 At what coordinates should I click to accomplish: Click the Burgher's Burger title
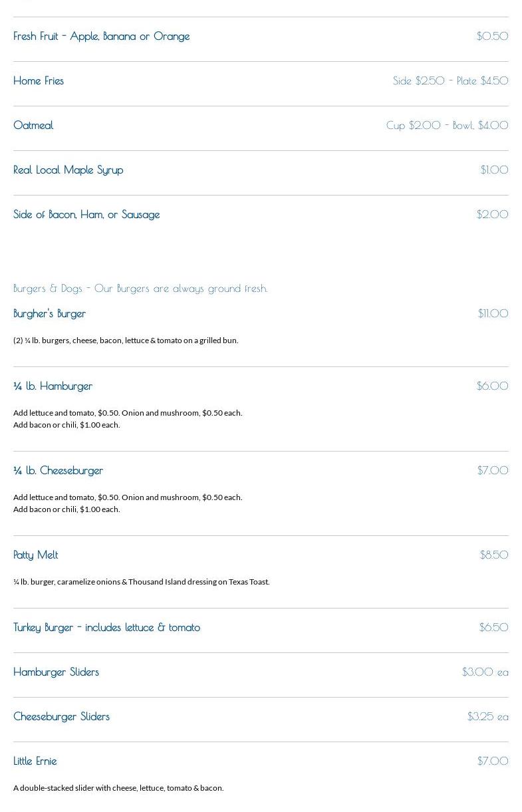tap(49, 313)
